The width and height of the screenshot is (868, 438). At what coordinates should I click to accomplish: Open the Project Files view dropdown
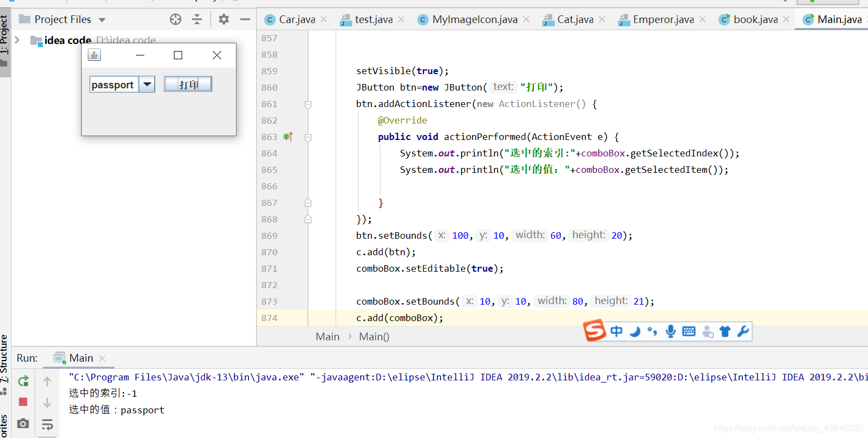point(102,20)
